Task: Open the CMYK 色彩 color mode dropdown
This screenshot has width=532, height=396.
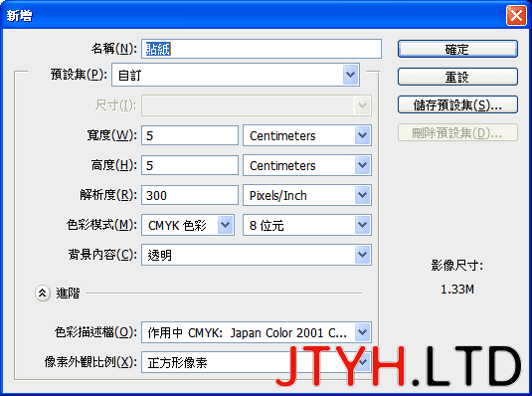Action: click(188, 225)
